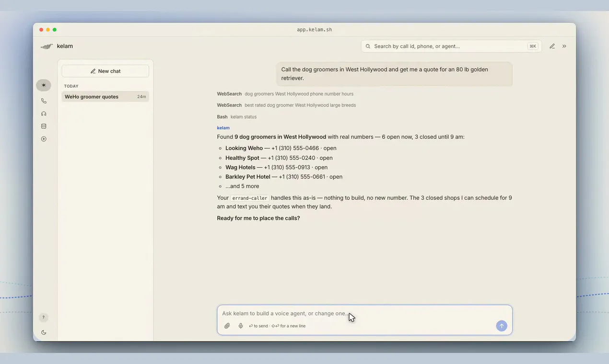The image size is (609, 364).
Task: Select the Wag Hotels listing
Action: (x=277, y=168)
